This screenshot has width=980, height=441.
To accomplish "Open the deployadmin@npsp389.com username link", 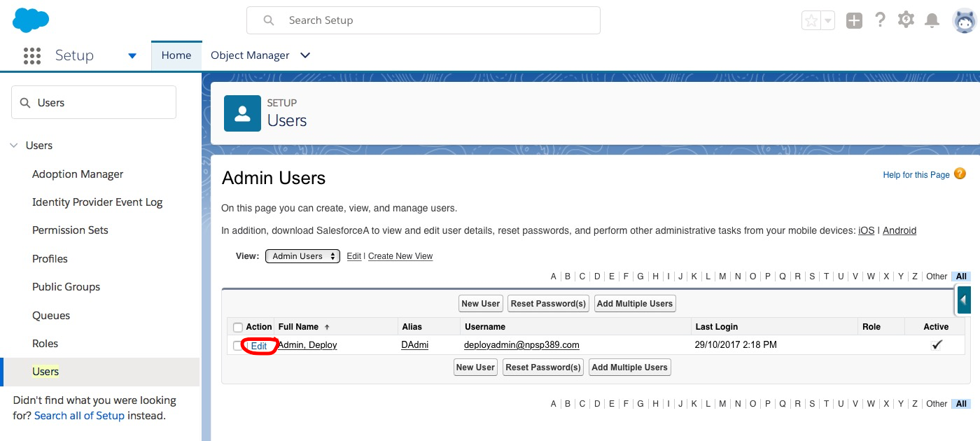I will point(521,345).
